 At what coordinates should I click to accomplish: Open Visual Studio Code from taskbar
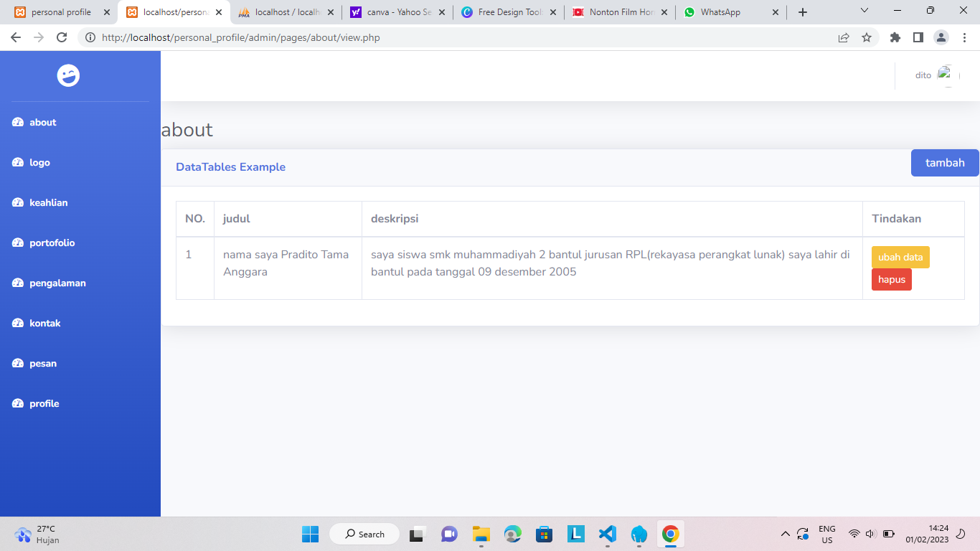click(607, 534)
